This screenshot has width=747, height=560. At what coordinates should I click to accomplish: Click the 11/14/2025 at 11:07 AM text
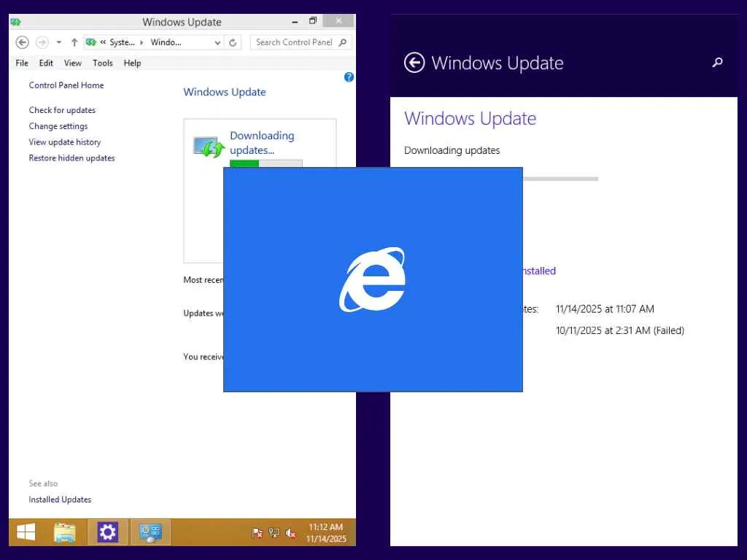[605, 309]
